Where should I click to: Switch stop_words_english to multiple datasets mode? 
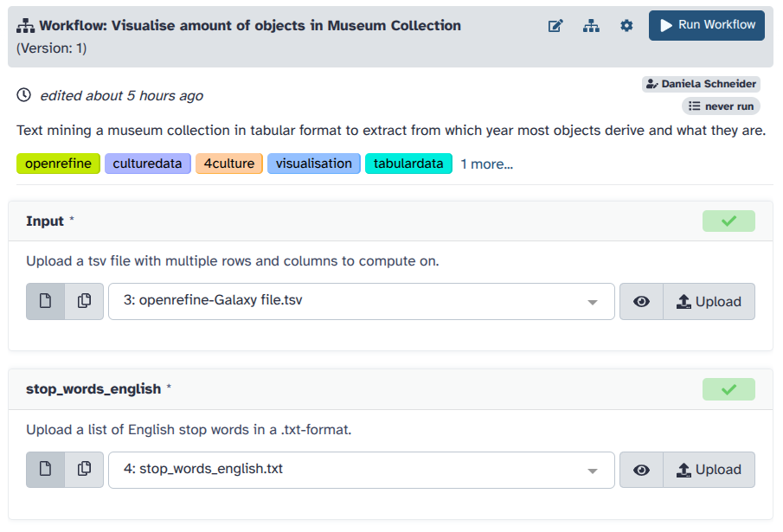click(x=84, y=470)
